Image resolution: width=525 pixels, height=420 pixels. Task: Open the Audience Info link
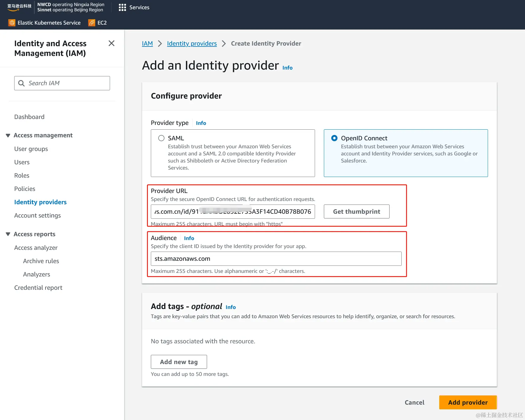click(x=189, y=238)
